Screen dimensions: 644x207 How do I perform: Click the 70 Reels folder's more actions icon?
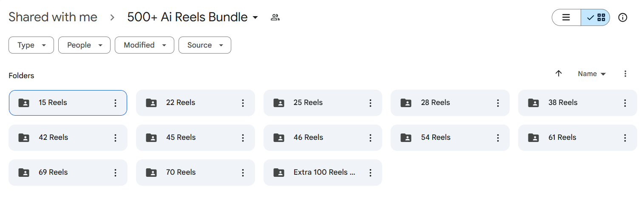243,173
